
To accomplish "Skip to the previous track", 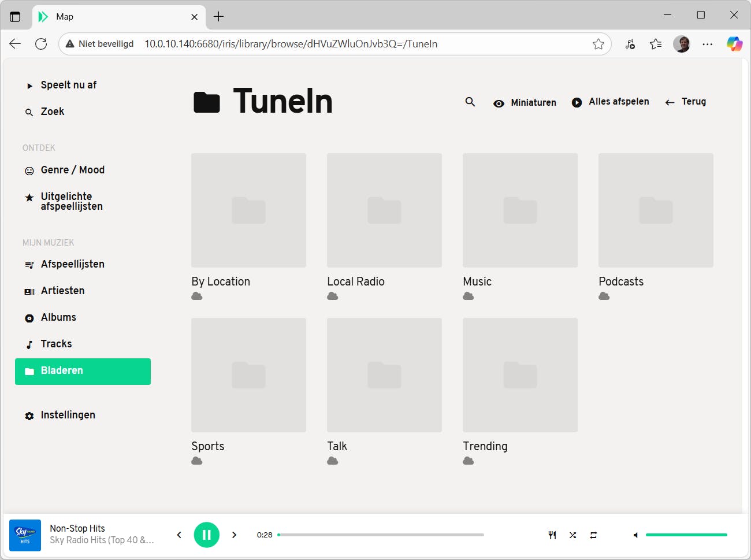I will click(179, 535).
